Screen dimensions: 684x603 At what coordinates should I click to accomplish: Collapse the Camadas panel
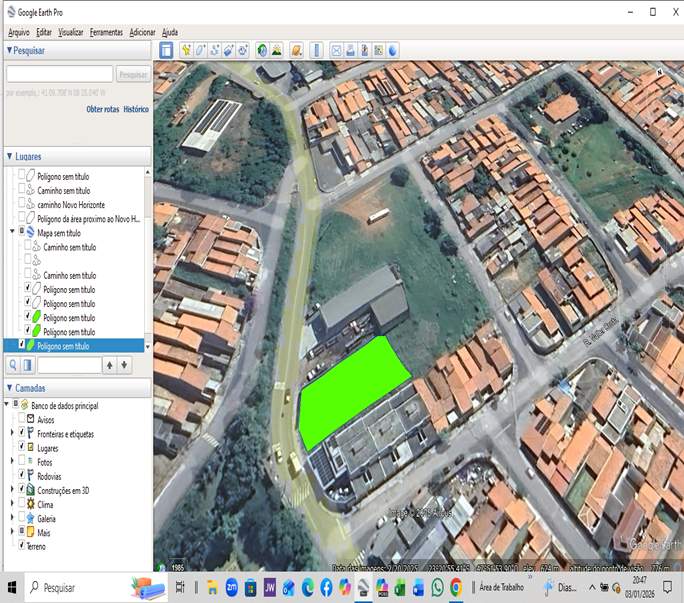click(x=10, y=387)
